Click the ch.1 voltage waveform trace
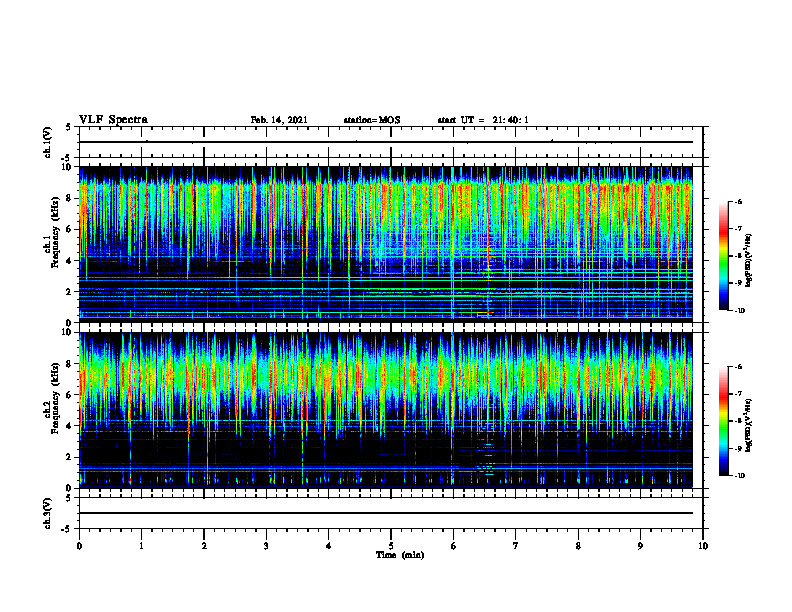Image resolution: width=792 pixels, height=612 pixels. (385, 142)
